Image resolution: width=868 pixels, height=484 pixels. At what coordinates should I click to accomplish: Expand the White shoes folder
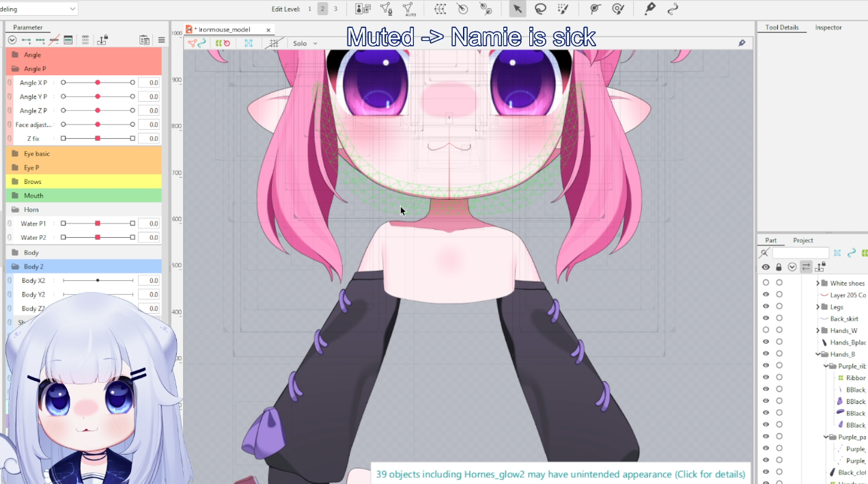817,283
